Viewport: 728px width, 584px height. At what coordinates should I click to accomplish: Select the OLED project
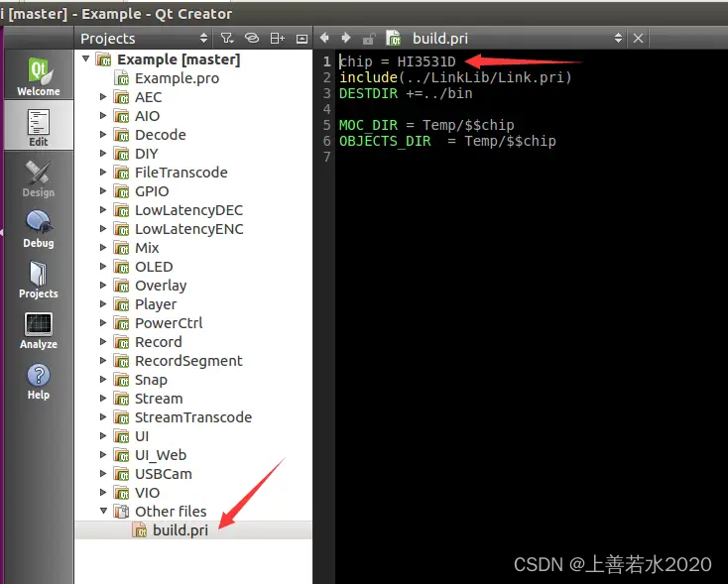tap(154, 267)
